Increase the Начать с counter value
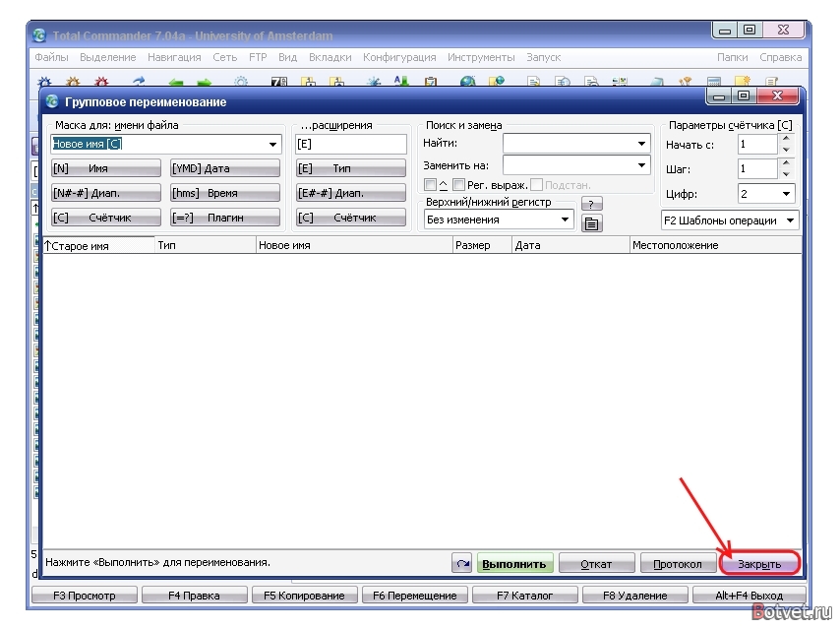Image resolution: width=840 pixels, height=629 pixels. [x=786, y=139]
